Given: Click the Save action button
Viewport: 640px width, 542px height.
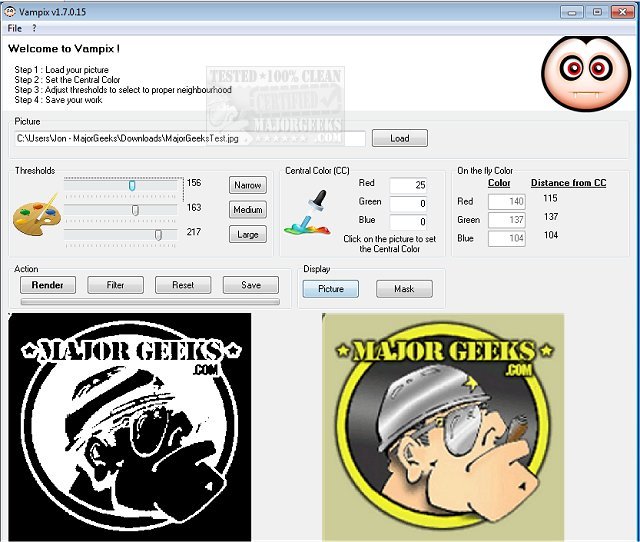Looking at the screenshot, I should pyautogui.click(x=251, y=285).
